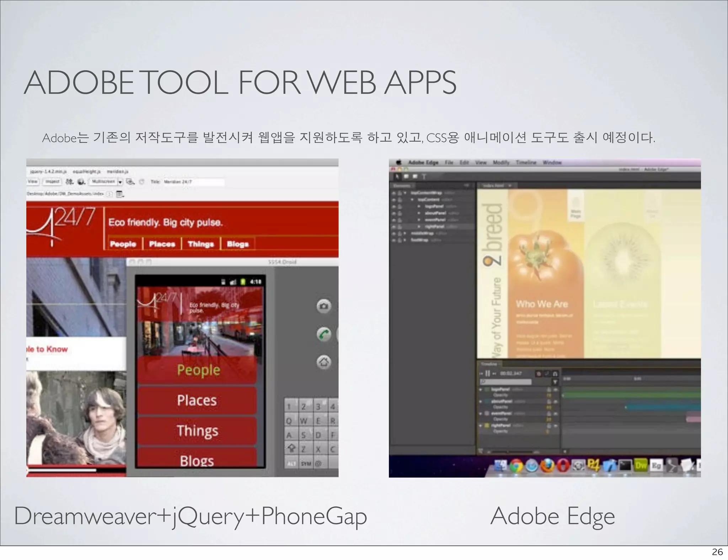This screenshot has width=728, height=560.
Task: Click the home button on Android emulator
Action: (323, 362)
